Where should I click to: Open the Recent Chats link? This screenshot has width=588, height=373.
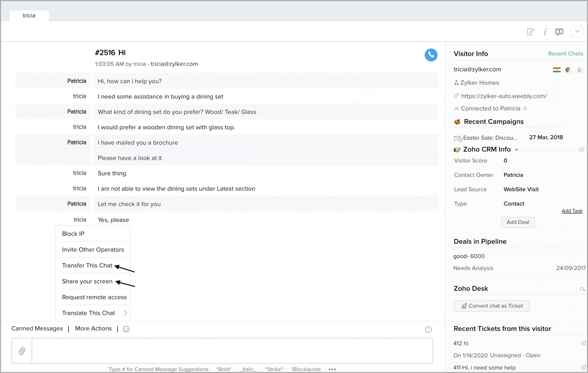click(565, 54)
